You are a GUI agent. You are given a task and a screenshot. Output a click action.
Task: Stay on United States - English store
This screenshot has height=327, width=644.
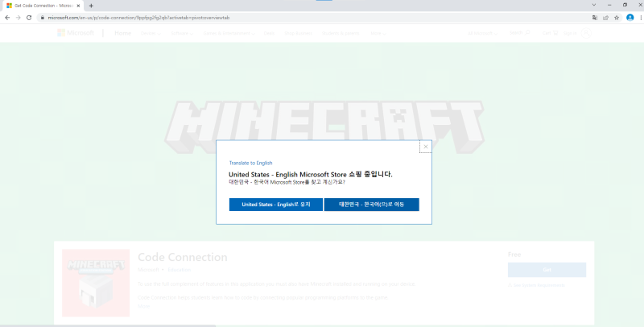click(x=276, y=205)
